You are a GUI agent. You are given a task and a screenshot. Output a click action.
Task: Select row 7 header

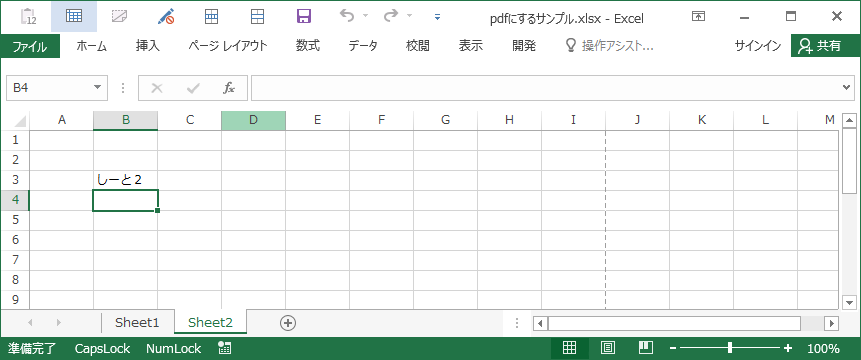15,259
